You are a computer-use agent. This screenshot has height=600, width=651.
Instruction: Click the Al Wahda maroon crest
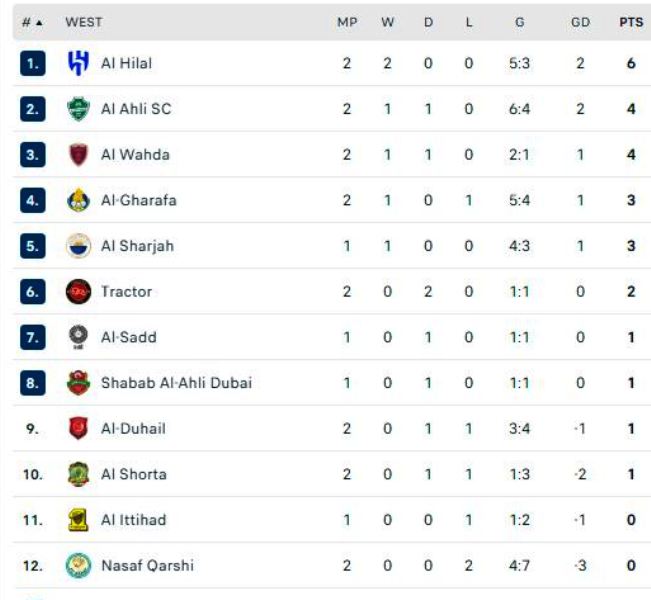click(78, 155)
